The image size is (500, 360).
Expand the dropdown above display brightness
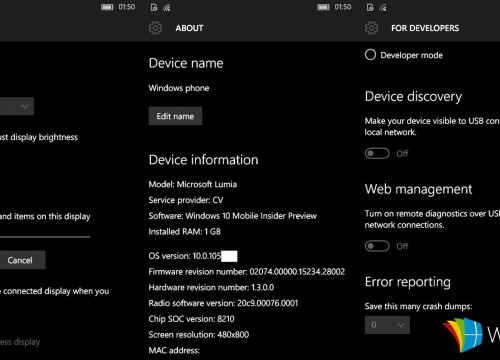(17, 106)
